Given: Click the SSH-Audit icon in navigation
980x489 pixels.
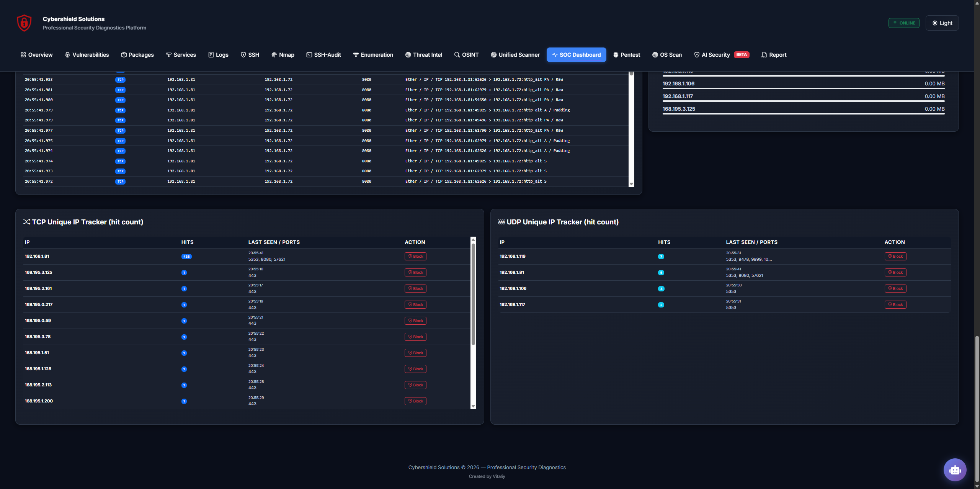Looking at the screenshot, I should coord(309,55).
